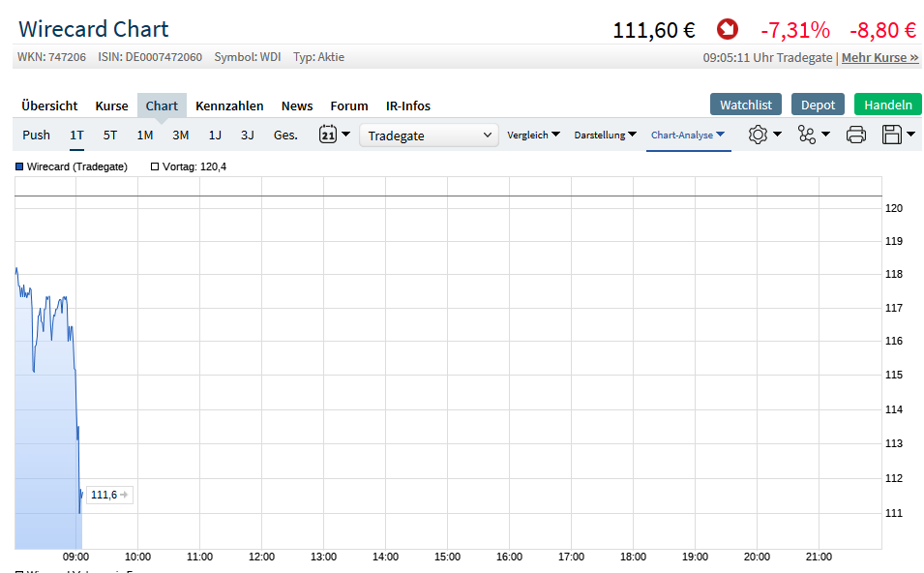Toggle the Vortag 120,4 legend box
The image size is (924, 573).
(155, 166)
